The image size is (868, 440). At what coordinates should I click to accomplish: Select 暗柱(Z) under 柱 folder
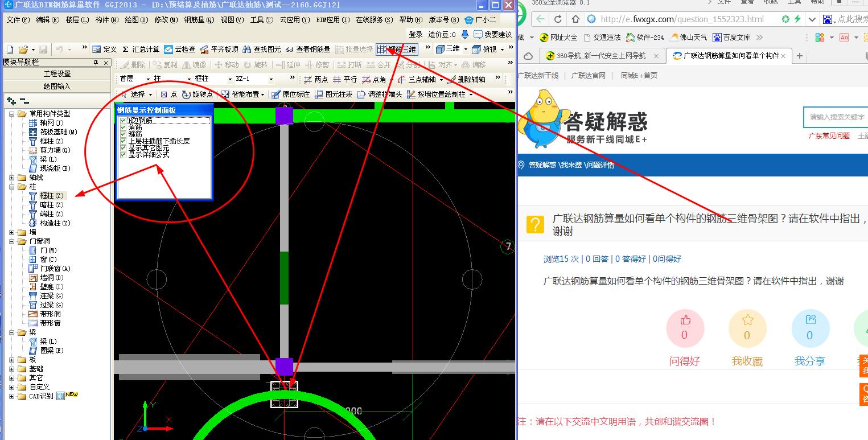click(52, 205)
